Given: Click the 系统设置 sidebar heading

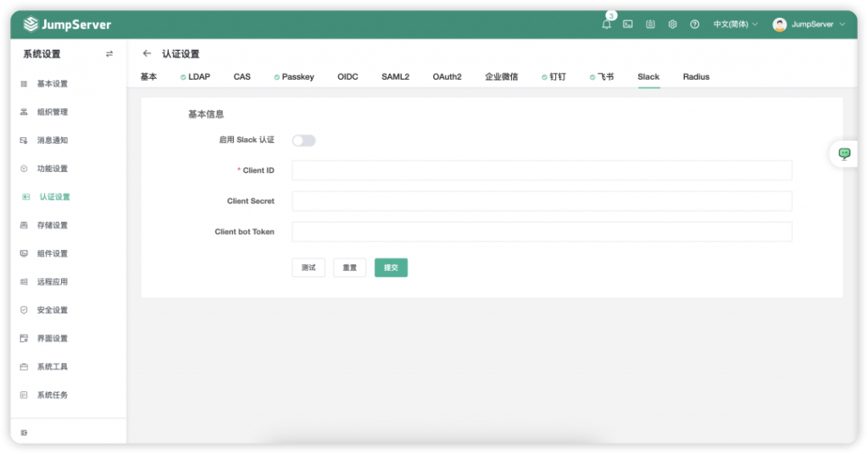Looking at the screenshot, I should coord(42,54).
